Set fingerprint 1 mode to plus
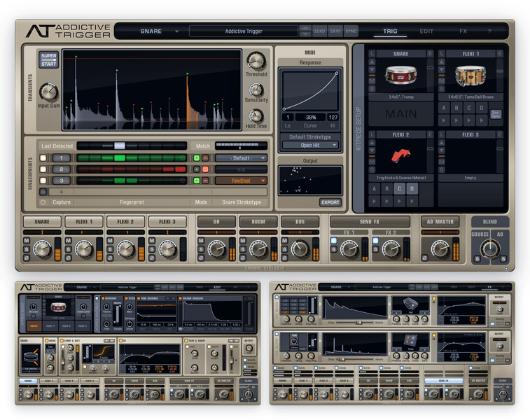The height and width of the screenshot is (420, 530). 196,157
